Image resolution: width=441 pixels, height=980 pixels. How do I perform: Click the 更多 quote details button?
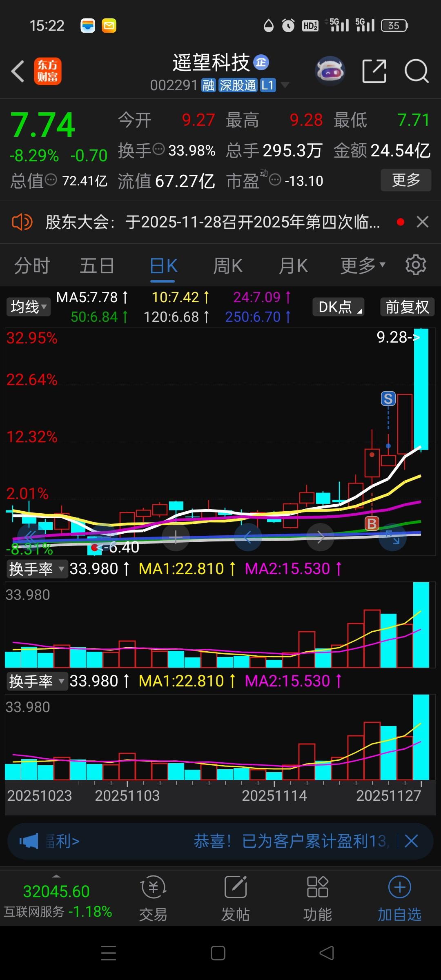(406, 180)
